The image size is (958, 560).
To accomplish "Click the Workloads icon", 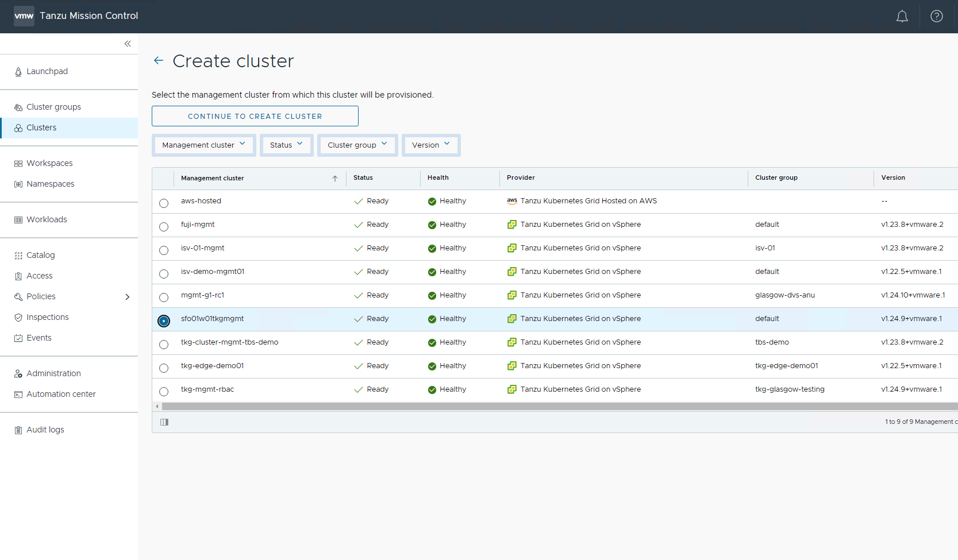I will point(18,220).
